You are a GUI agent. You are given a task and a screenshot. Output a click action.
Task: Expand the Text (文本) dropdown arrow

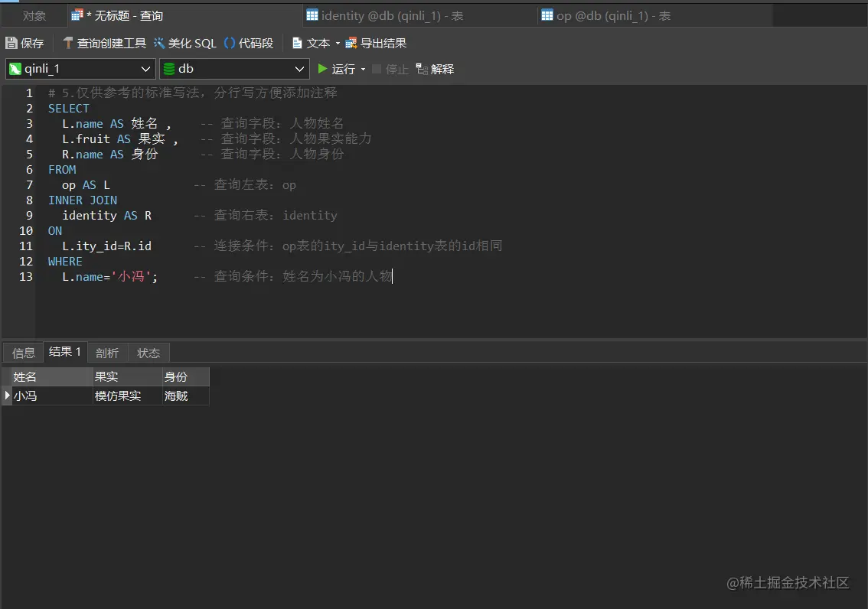338,43
